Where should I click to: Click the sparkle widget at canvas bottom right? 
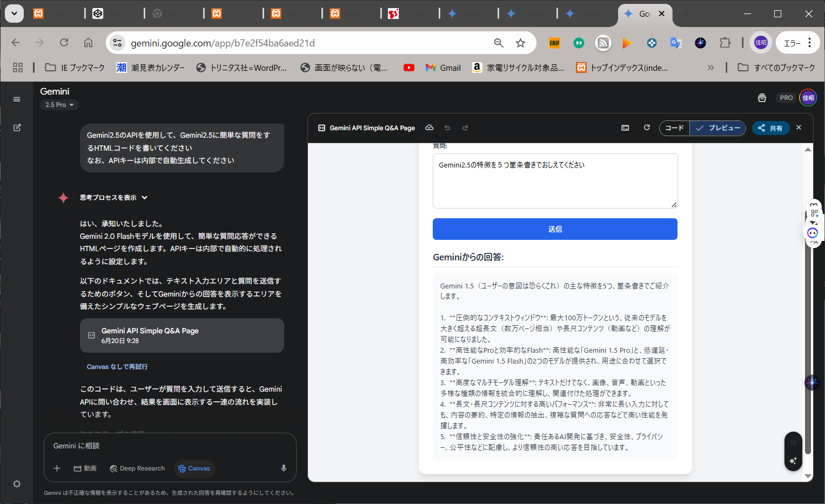(793, 460)
